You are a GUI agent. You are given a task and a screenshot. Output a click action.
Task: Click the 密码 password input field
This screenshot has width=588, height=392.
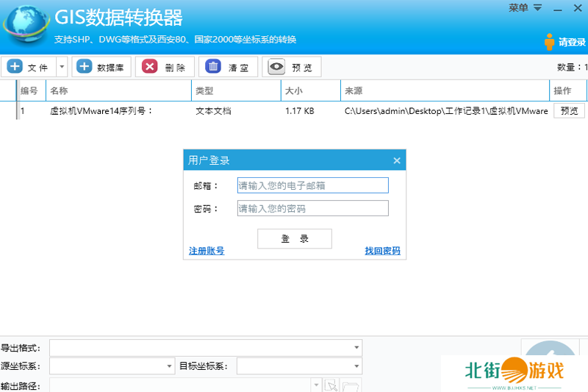tap(312, 209)
